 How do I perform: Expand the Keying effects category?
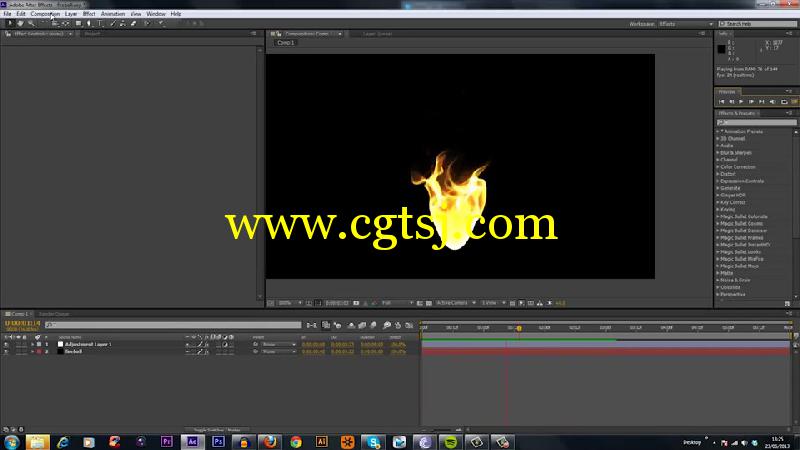click(718, 209)
